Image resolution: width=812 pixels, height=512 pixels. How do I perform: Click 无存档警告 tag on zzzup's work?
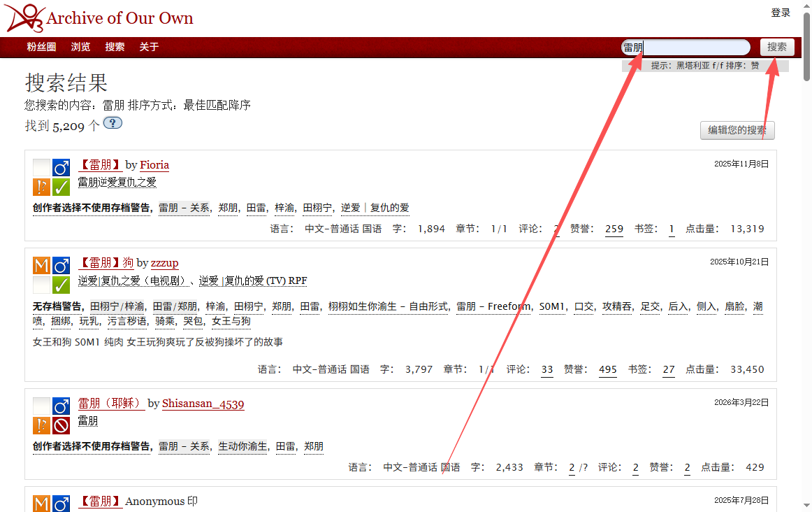point(57,306)
